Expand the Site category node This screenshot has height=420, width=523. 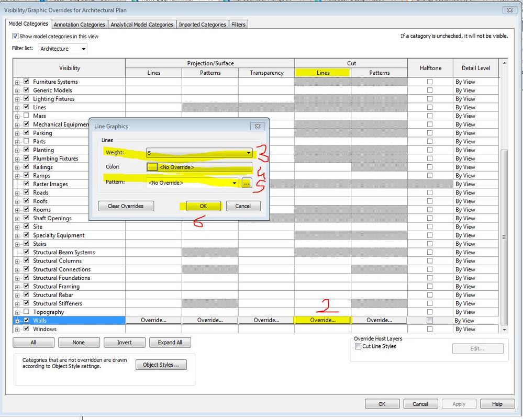pos(17,227)
